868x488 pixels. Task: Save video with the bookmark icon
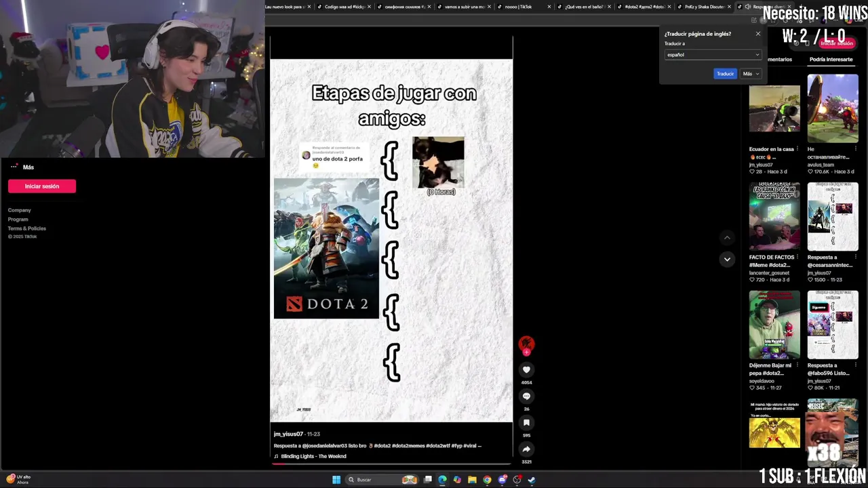(526, 422)
